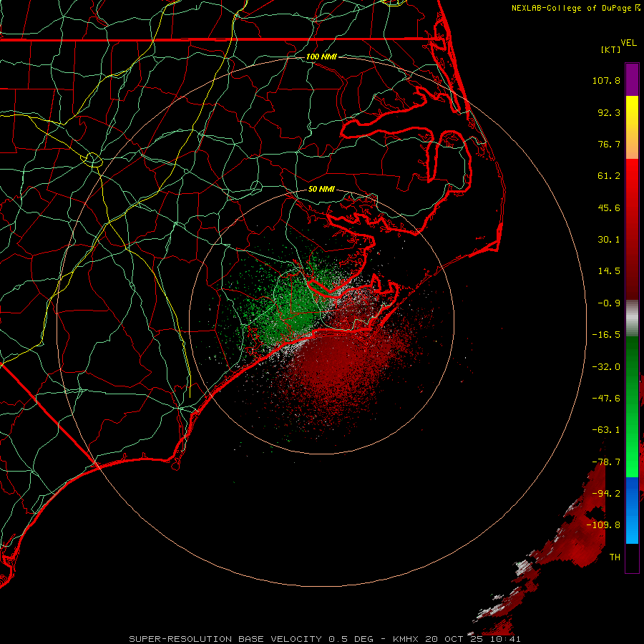644x644 pixels.
Task: Click the [KT] units label
Action: [x=611, y=49]
